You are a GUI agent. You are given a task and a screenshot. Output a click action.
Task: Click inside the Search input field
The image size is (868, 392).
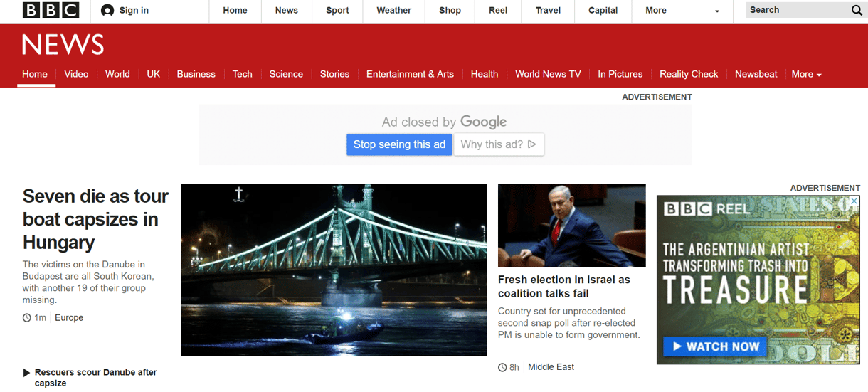pyautogui.click(x=797, y=10)
